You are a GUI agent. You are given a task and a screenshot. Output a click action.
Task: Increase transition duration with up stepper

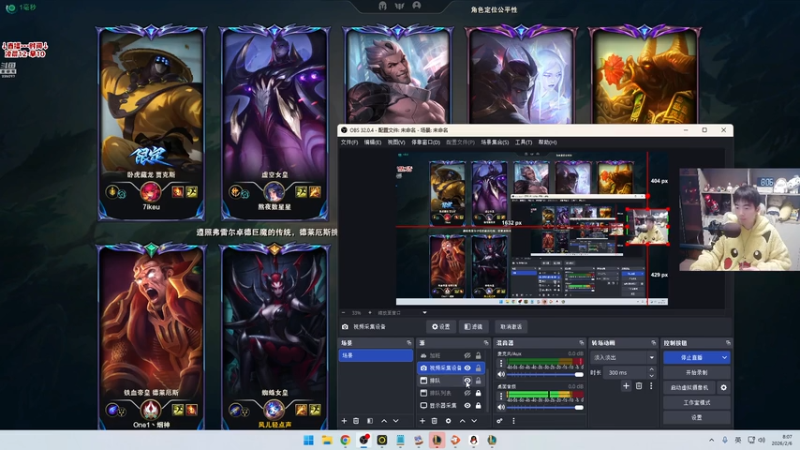pos(652,369)
